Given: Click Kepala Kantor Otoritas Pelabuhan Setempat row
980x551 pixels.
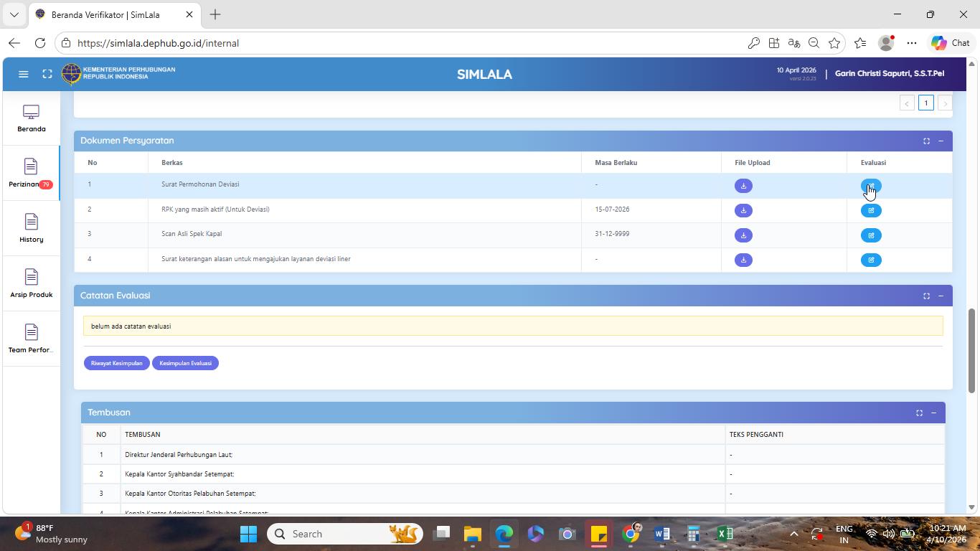Looking at the screenshot, I should [x=513, y=493].
